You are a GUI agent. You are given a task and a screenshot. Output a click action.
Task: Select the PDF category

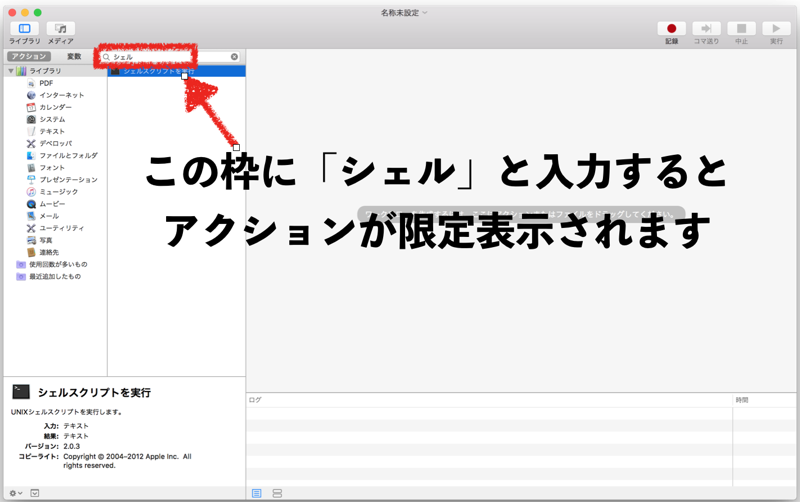46,83
